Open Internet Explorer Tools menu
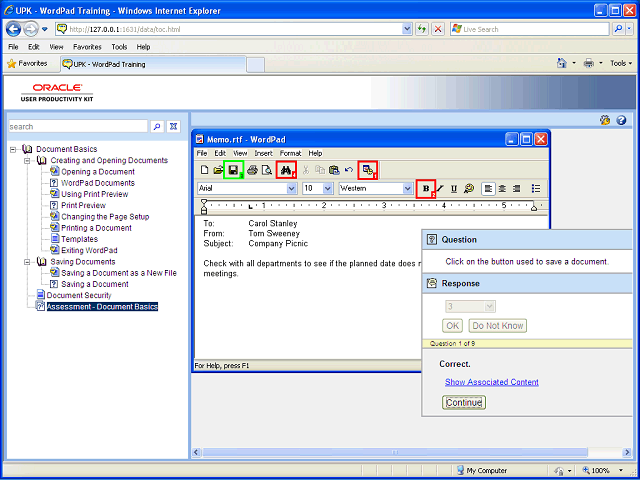The width and height of the screenshot is (640, 480). point(119,47)
